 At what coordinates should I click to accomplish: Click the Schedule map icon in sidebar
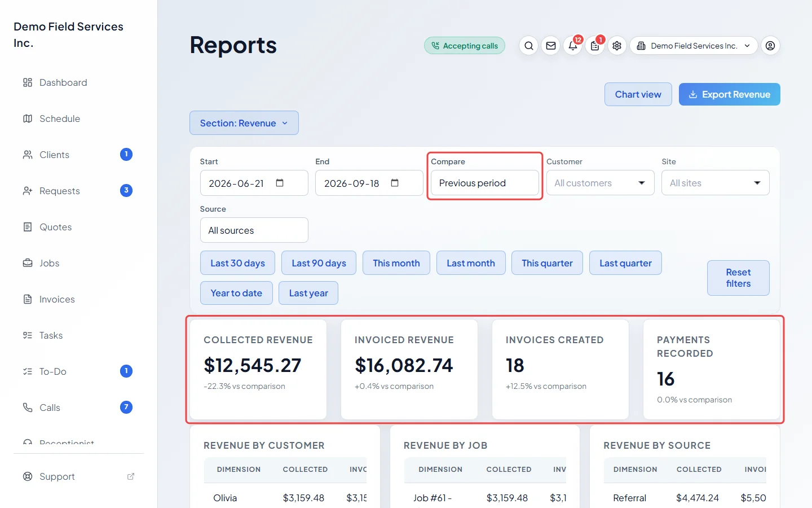pos(28,119)
